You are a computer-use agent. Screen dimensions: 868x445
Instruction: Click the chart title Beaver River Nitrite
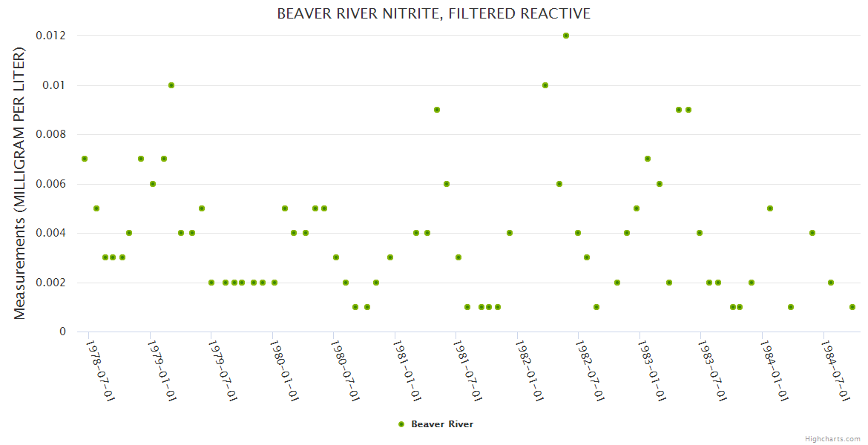point(434,13)
